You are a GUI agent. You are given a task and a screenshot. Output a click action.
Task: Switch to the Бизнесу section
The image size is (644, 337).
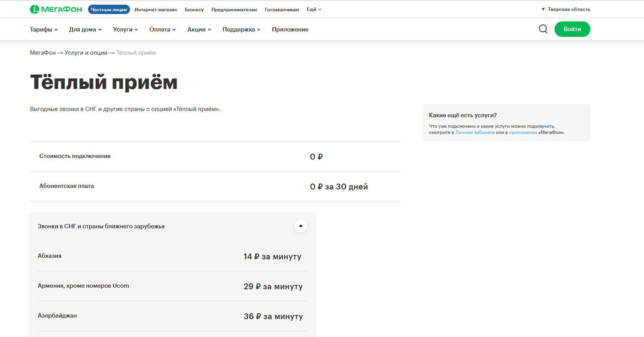[x=194, y=9]
